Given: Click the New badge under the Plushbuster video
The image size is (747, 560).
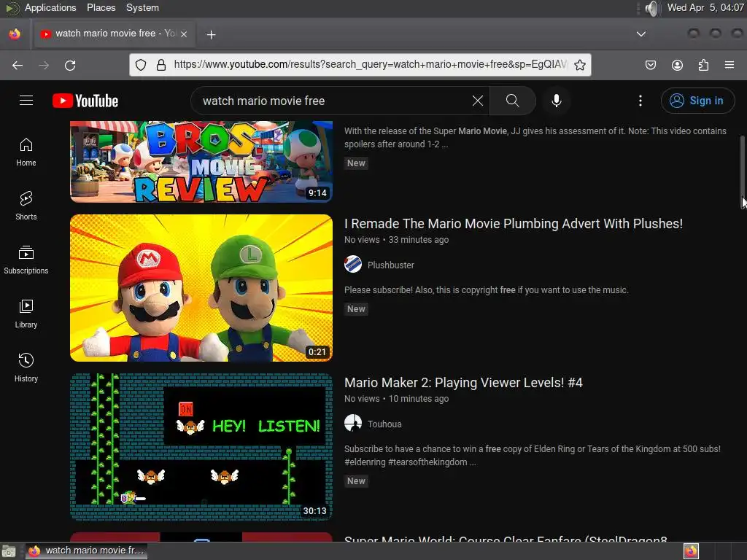Looking at the screenshot, I should coord(356,308).
